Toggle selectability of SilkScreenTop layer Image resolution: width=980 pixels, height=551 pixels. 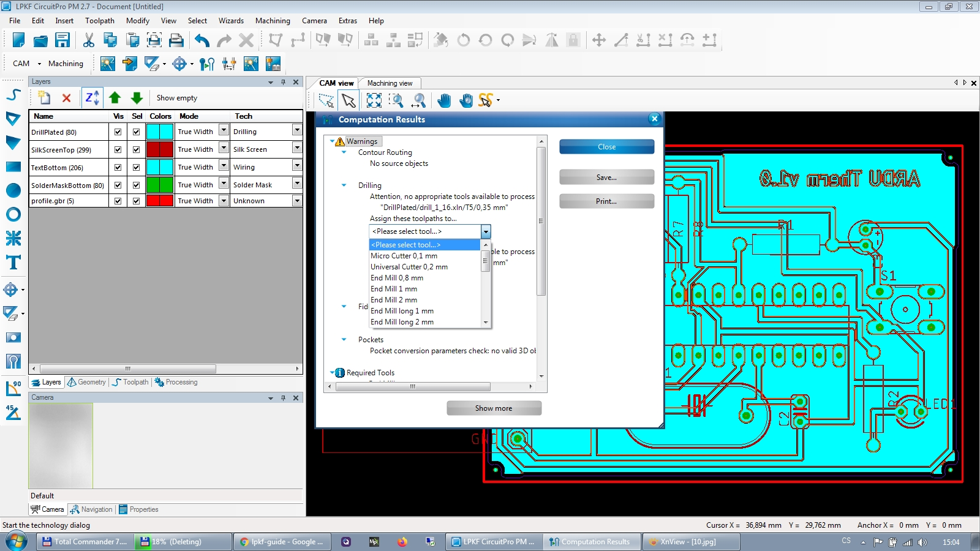coord(136,149)
